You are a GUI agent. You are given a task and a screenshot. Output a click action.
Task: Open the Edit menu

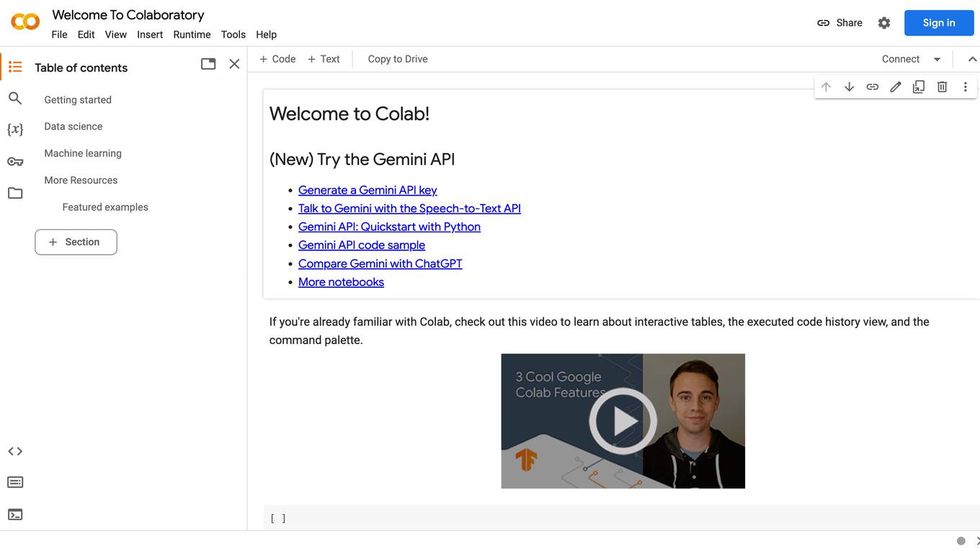(x=86, y=35)
